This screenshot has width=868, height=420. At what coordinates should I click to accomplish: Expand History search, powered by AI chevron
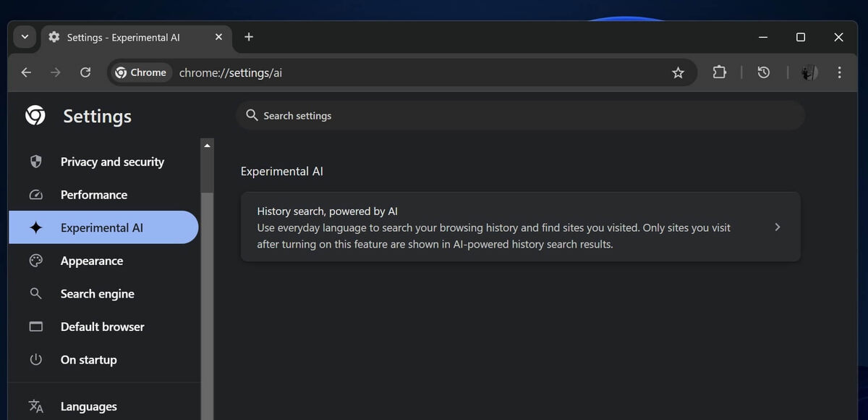tap(778, 227)
